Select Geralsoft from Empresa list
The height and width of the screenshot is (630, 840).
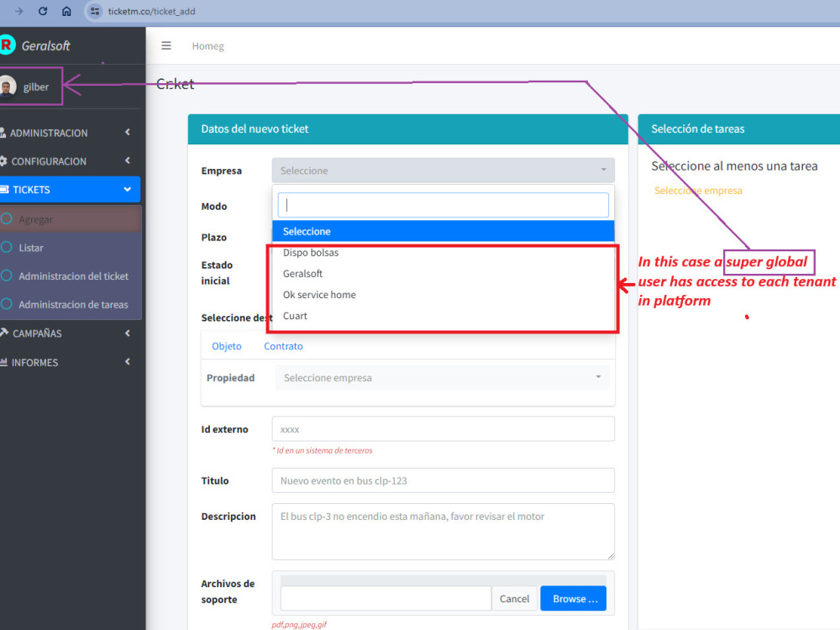coord(443,274)
